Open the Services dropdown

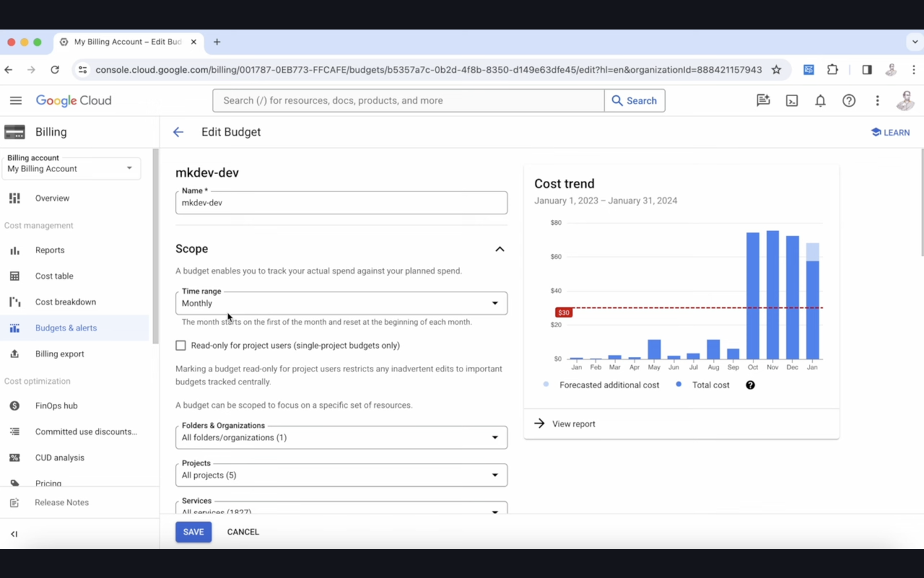(341, 508)
